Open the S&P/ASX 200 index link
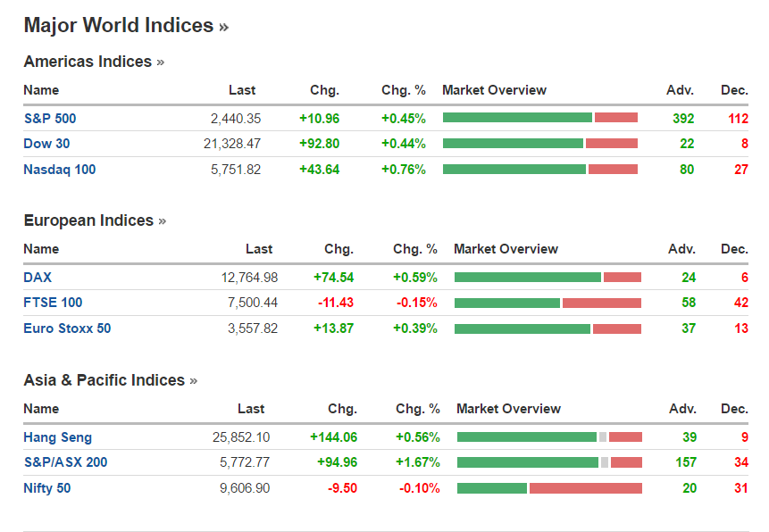 tap(65, 462)
